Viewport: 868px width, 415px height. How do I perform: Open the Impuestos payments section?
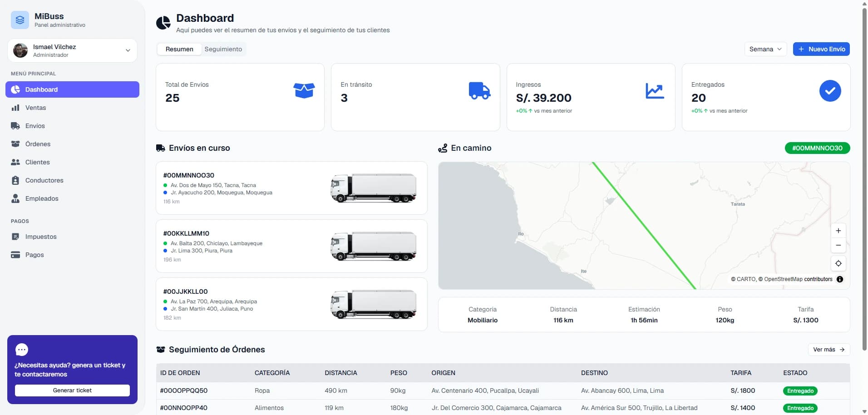pyautogui.click(x=72, y=237)
